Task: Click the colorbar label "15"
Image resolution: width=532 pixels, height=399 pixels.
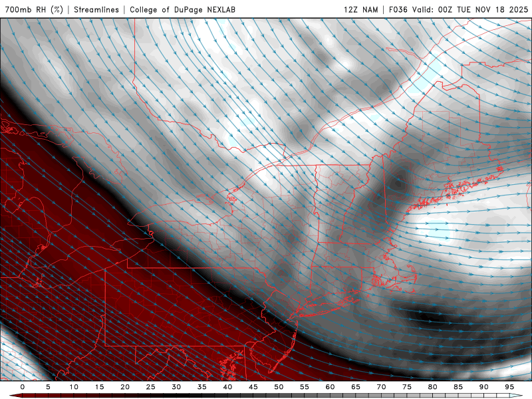Action: (99, 387)
